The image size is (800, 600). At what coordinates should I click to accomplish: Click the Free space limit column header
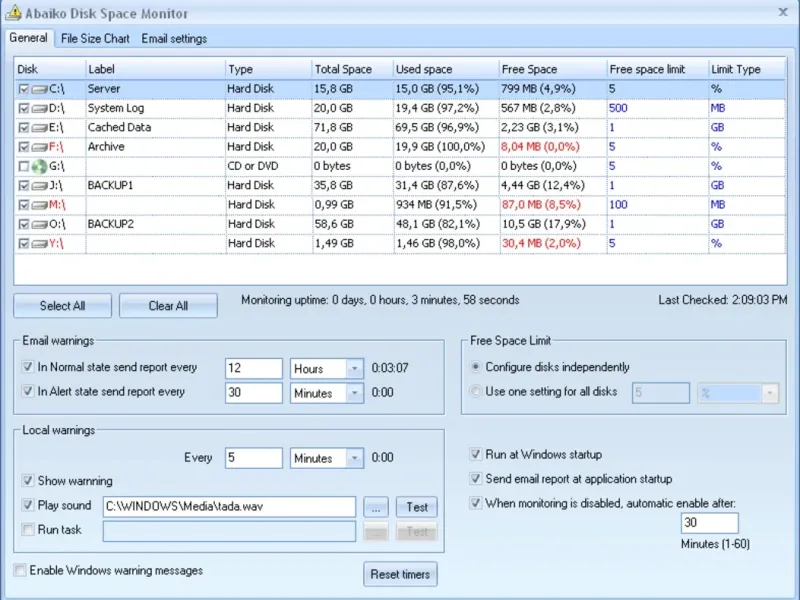point(647,69)
